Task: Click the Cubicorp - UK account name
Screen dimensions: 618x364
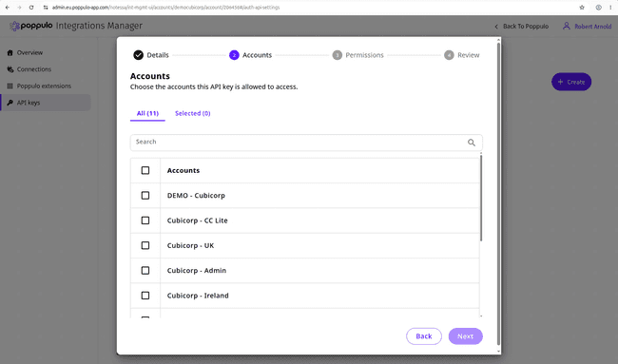Action: 190,245
